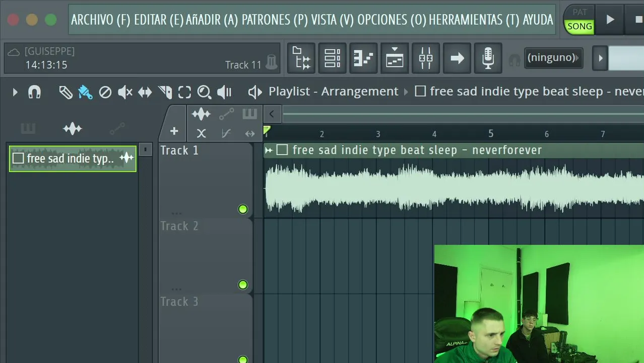Select the Slip tool
This screenshot has width=644, height=363.
[145, 92]
